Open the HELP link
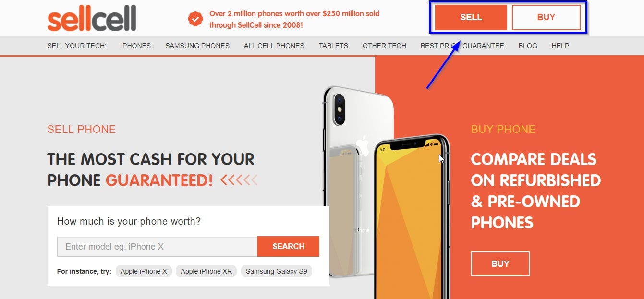Screen dimensions: 644x299 560,46
